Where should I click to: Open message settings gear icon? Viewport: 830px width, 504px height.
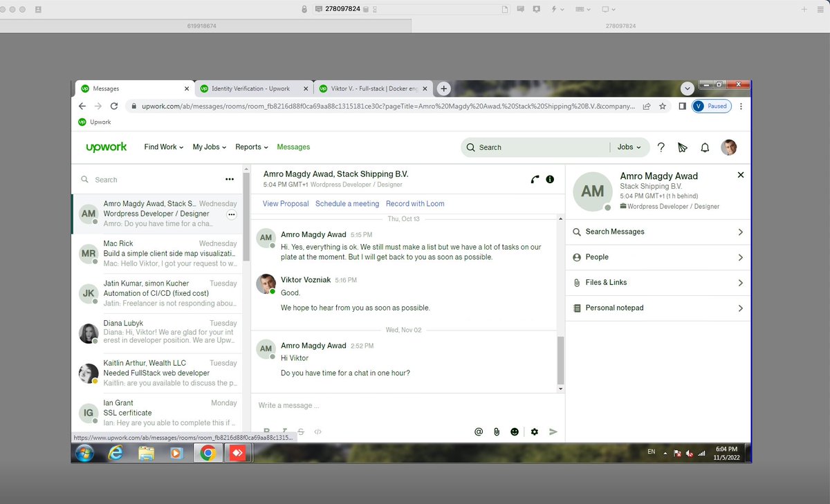[x=534, y=431]
